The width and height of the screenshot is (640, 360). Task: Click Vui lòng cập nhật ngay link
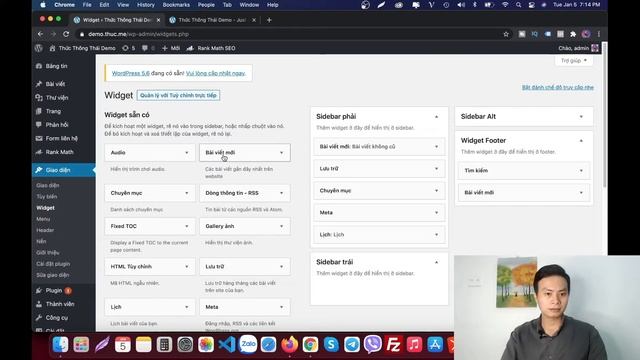216,73
